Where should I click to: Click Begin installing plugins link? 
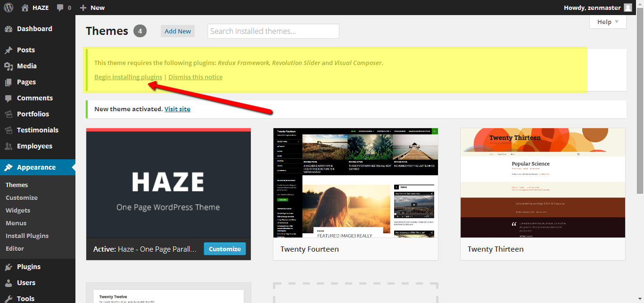point(128,77)
